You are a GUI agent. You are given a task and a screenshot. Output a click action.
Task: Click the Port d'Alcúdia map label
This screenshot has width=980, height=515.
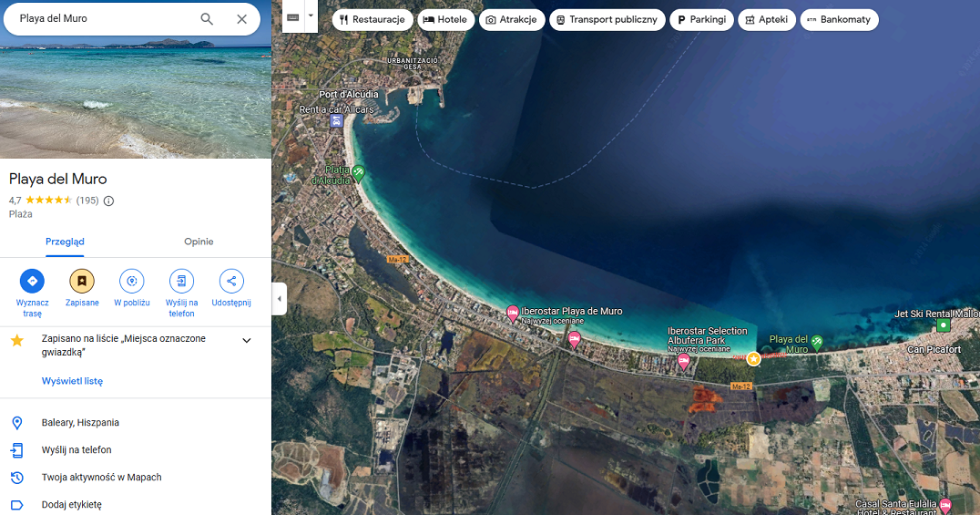[x=349, y=95]
